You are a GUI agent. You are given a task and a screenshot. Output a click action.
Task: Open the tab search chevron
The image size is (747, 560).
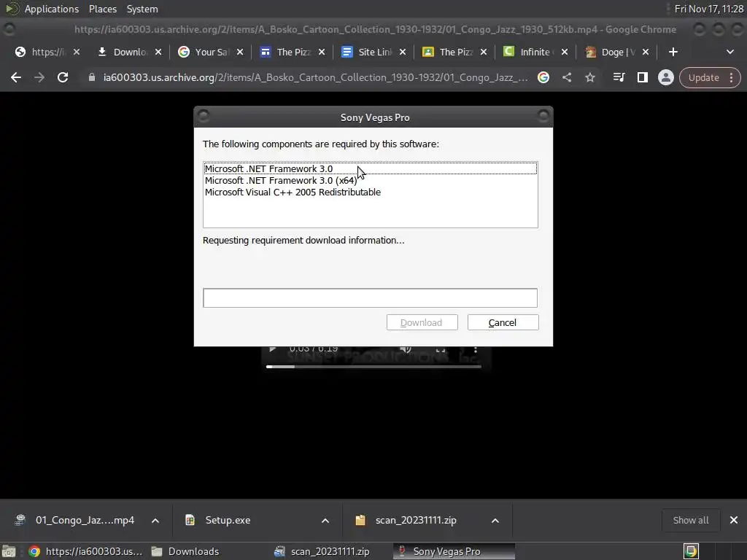tap(729, 52)
